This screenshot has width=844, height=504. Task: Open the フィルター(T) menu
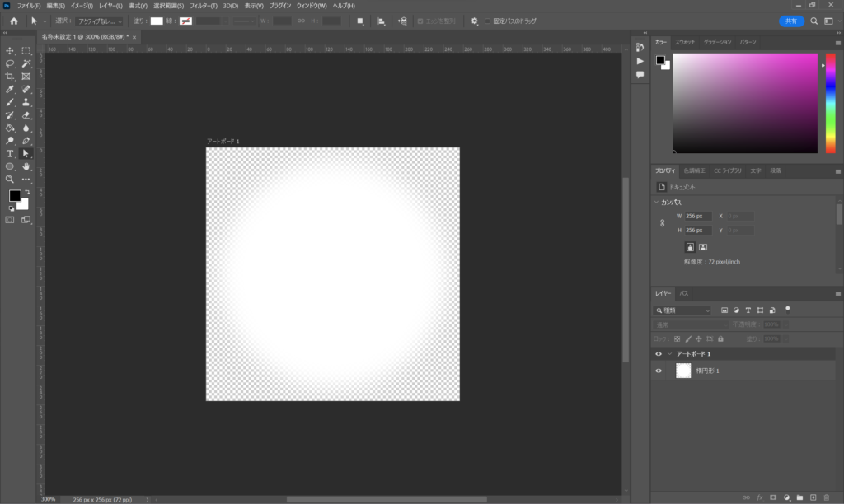202,6
